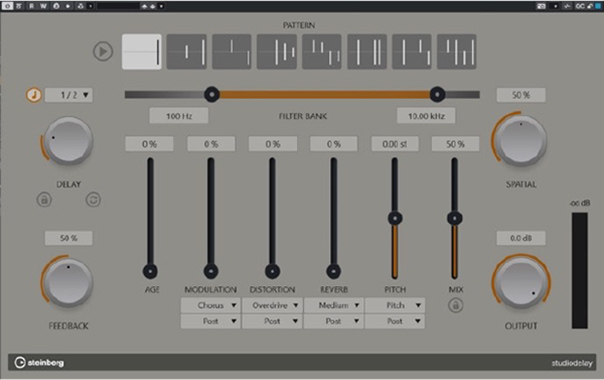Click the PITCH slider handle
604x380 pixels.
pos(395,219)
